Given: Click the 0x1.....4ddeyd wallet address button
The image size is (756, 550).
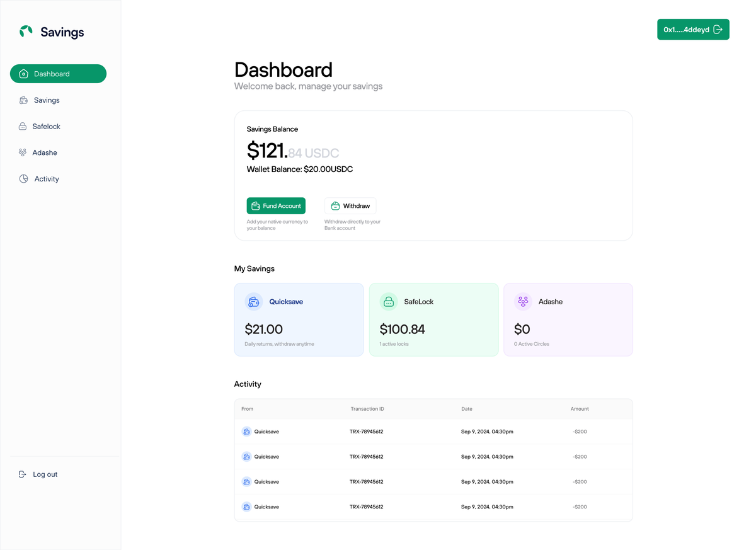Looking at the screenshot, I should [693, 30].
